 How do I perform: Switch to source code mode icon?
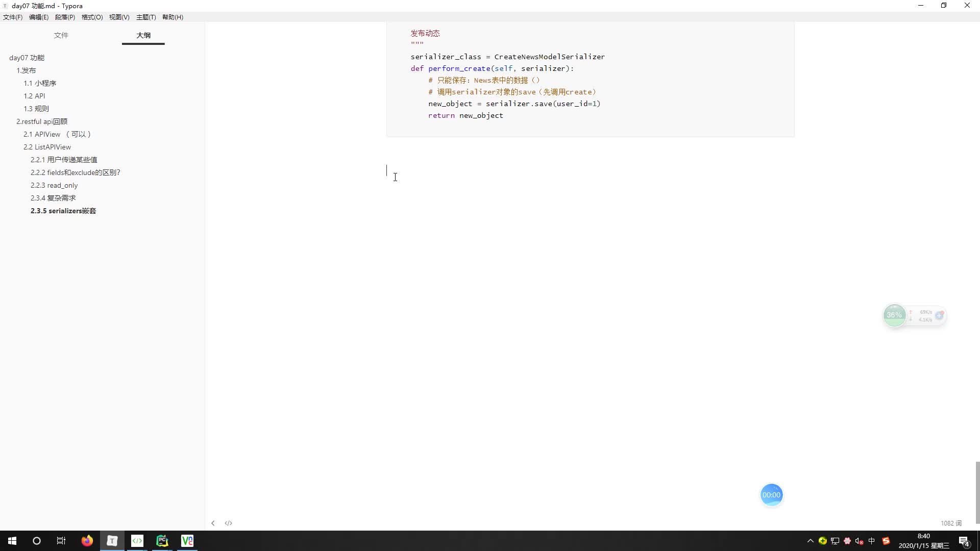pyautogui.click(x=228, y=523)
